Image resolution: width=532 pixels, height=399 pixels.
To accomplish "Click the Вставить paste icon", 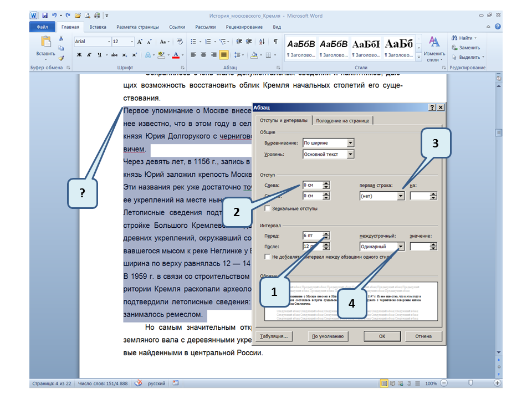I will click(45, 45).
